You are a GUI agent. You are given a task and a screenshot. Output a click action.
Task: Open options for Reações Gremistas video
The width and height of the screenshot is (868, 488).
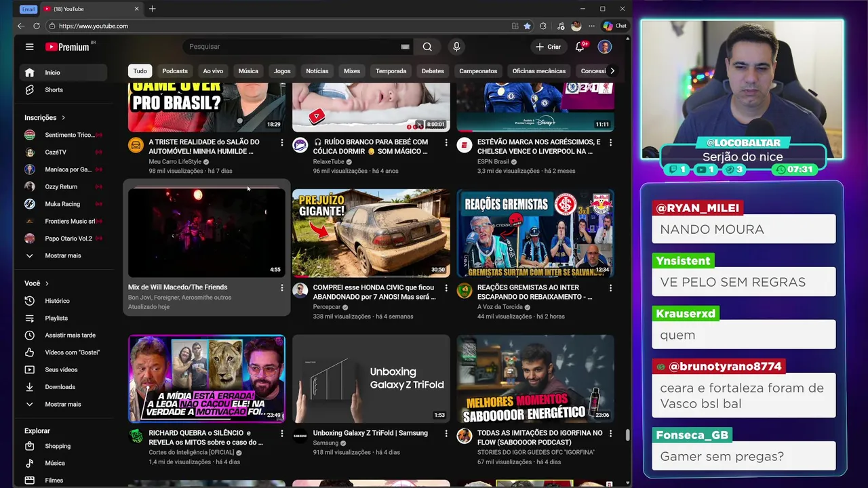point(610,288)
